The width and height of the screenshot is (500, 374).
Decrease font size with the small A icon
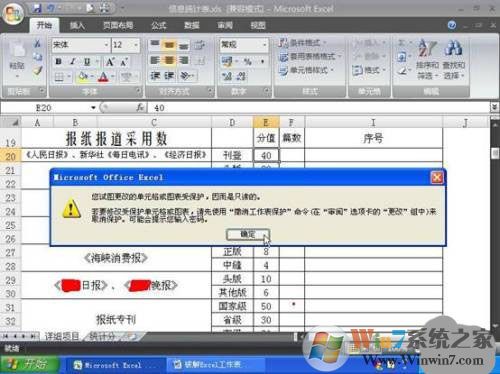(124, 62)
